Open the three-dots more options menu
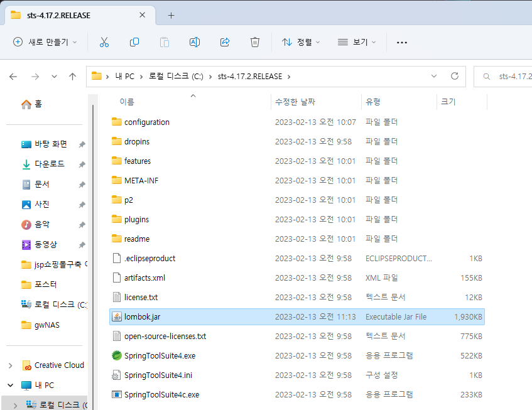Screen dimensions: 532x410 [x=402, y=43]
